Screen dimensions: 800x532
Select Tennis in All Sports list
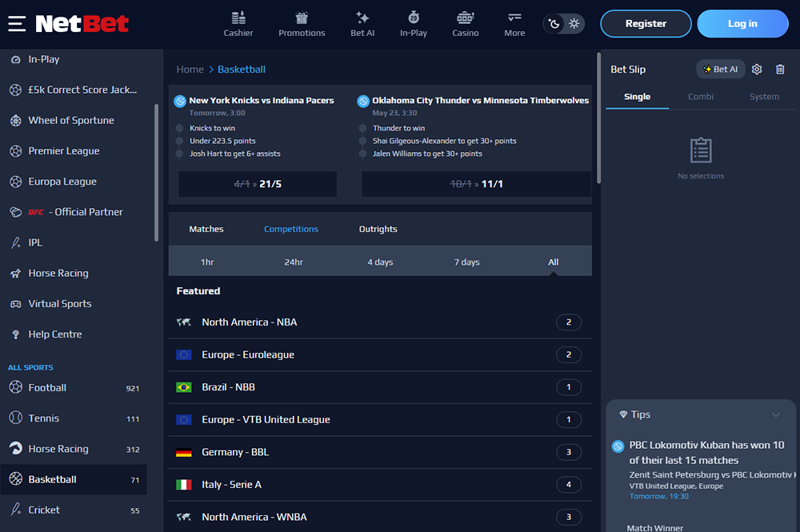point(74,418)
